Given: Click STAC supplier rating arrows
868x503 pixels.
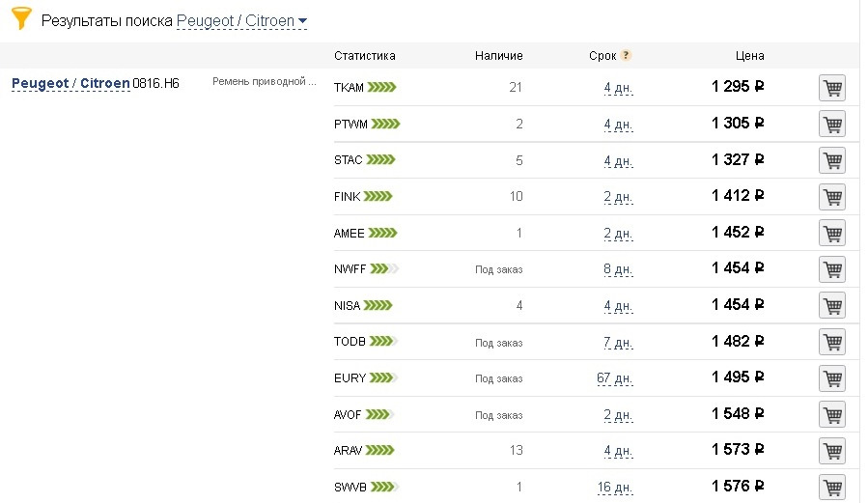Looking at the screenshot, I should 380,160.
